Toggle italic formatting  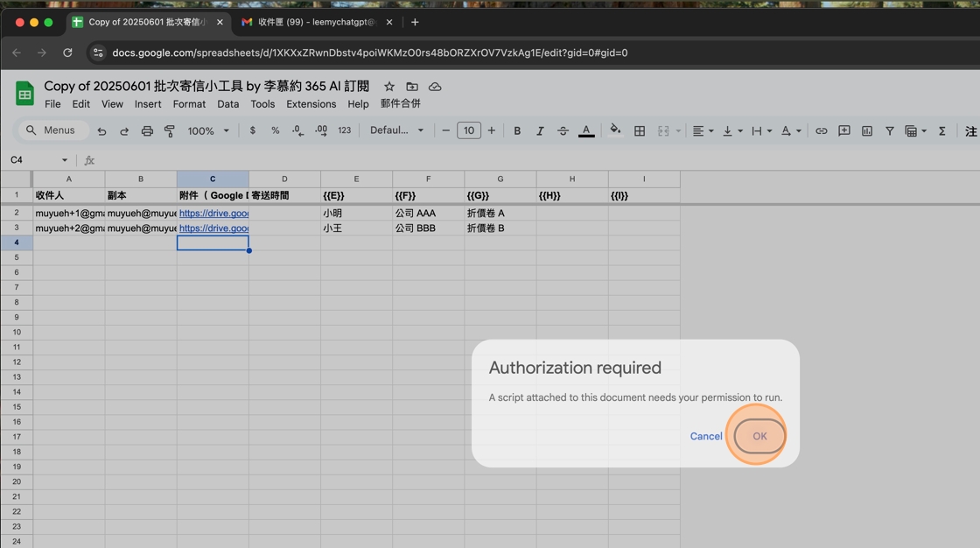[x=540, y=130]
